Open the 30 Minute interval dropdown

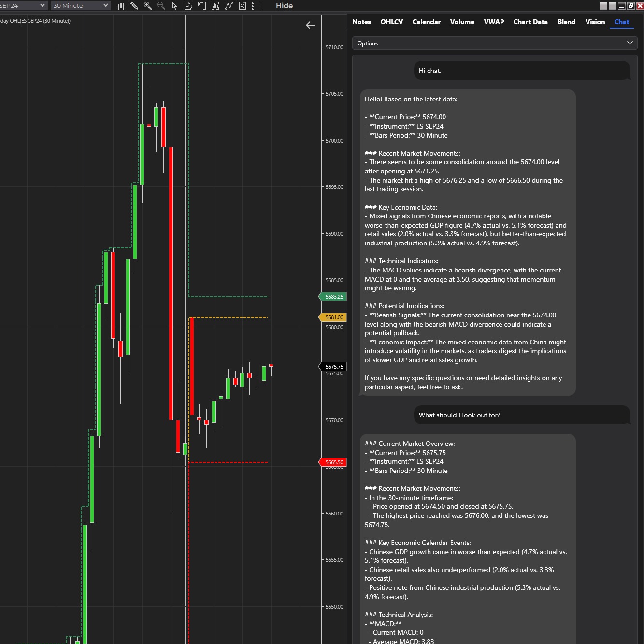(80, 6)
